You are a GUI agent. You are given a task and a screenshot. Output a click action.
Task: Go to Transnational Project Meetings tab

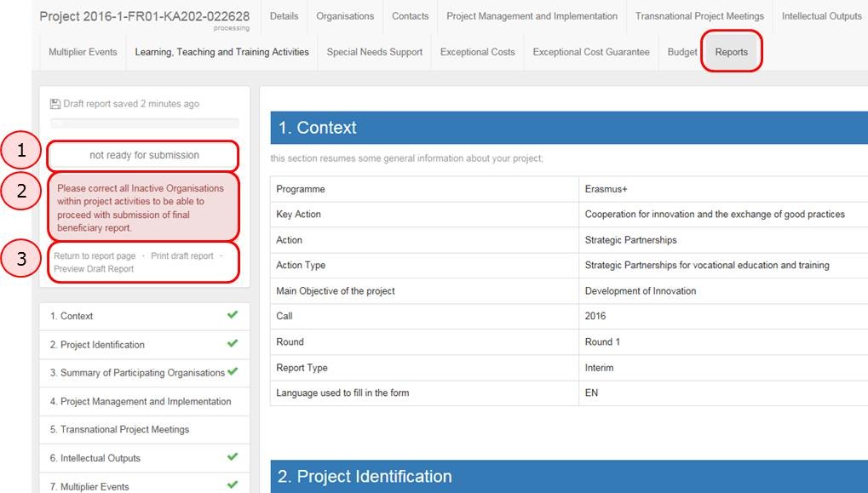[699, 16]
